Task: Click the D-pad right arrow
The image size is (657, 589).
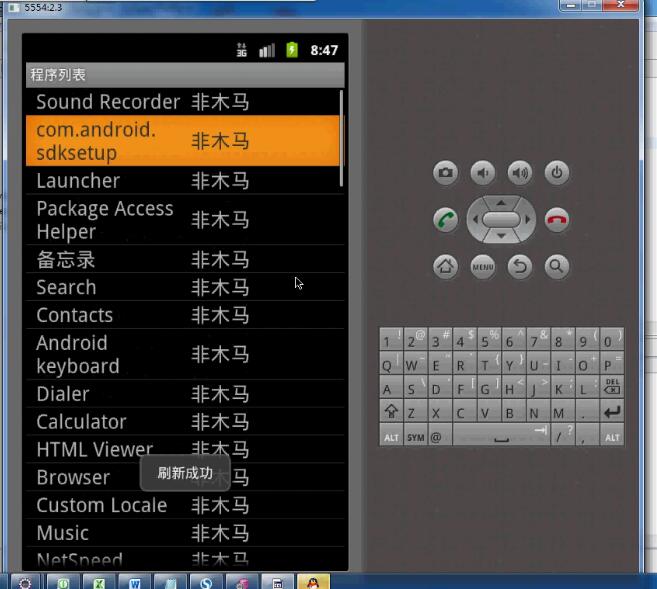Action: pyautogui.click(x=528, y=220)
